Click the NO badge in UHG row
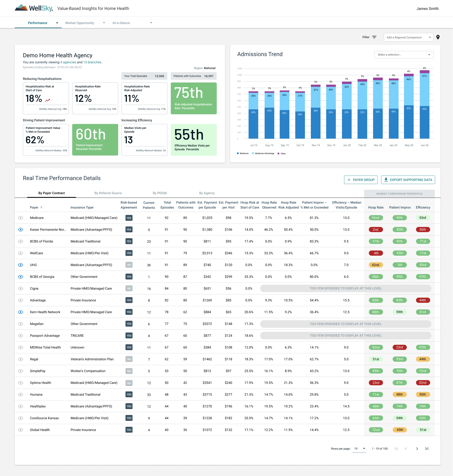This screenshot has height=476, width=453. pyautogui.click(x=129, y=265)
